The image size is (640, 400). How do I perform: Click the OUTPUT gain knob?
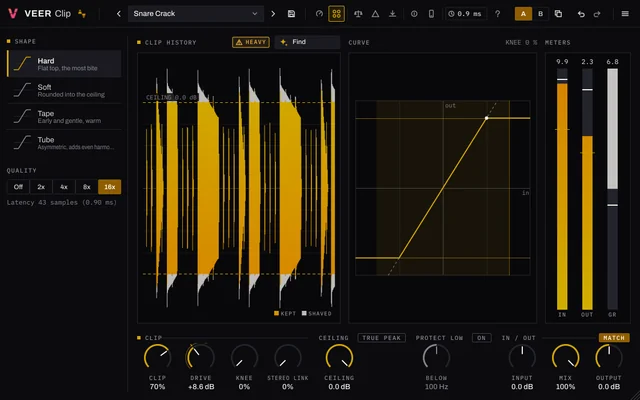(x=609, y=358)
